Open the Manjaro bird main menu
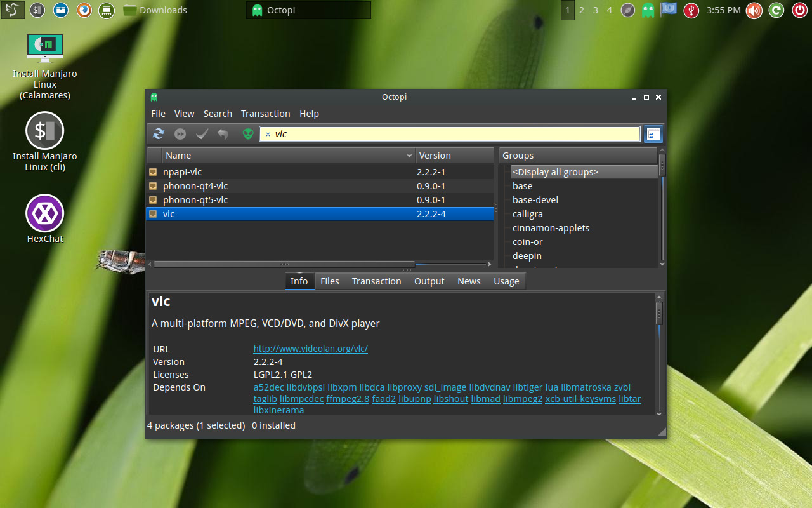Screen dimensions: 812x508 click(13, 10)
